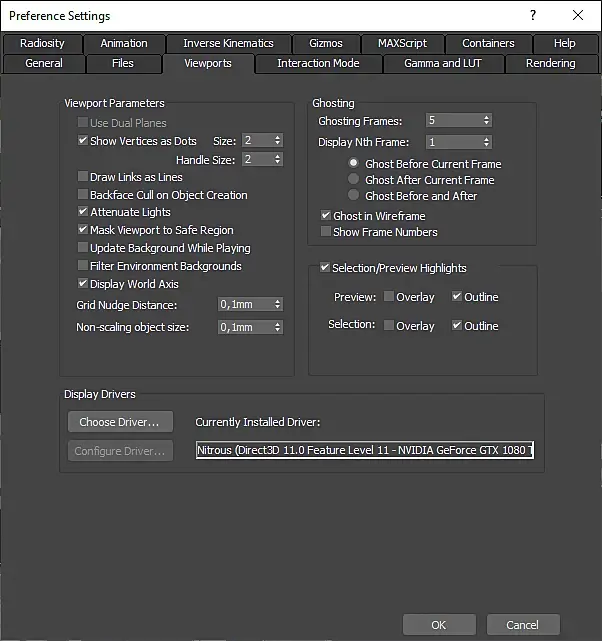Viewport: 602px width, 641px height.
Task: Confirm settings with OK button
Action: pos(439,625)
